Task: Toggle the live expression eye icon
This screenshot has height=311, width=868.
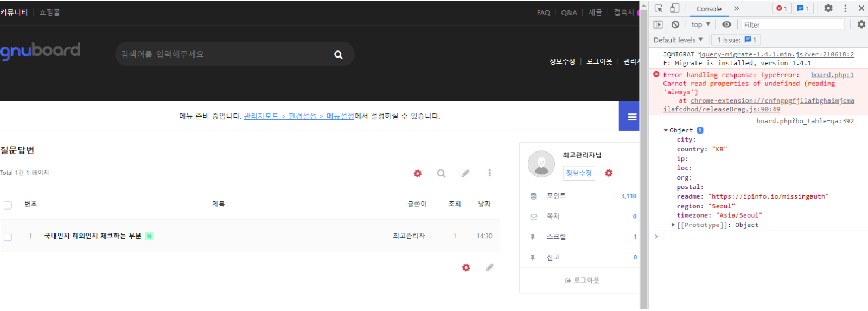Action: [726, 24]
